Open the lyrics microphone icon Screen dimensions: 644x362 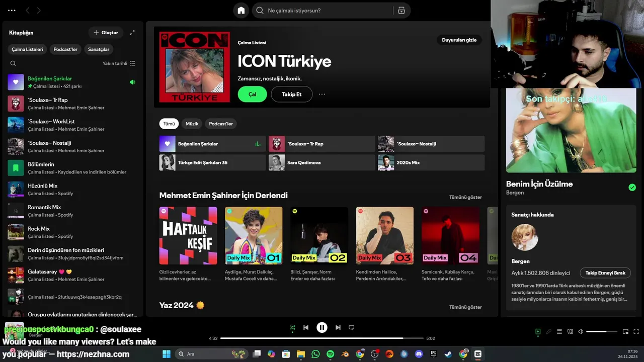pos(549,331)
